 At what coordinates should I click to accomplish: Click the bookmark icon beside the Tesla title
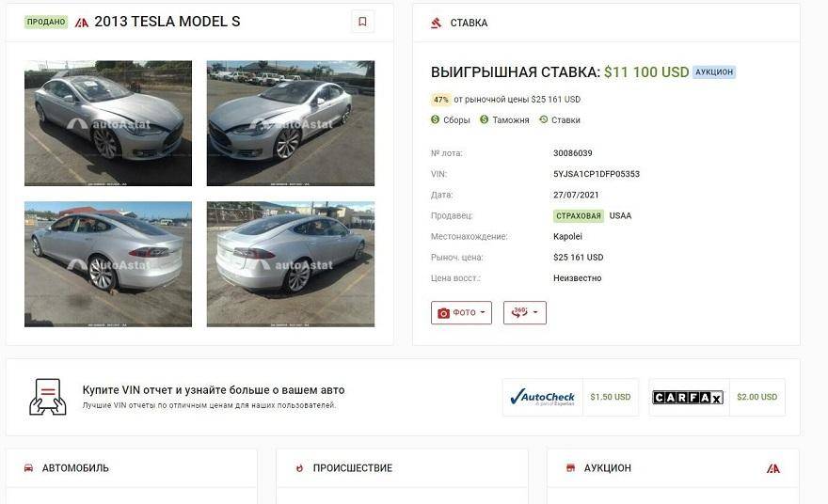coord(362,22)
